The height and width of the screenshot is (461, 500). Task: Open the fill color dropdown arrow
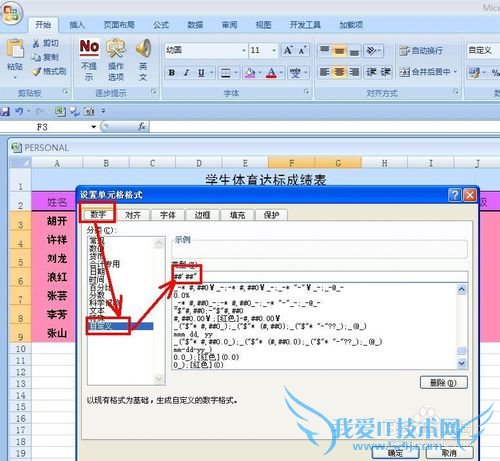pyautogui.click(x=260, y=73)
